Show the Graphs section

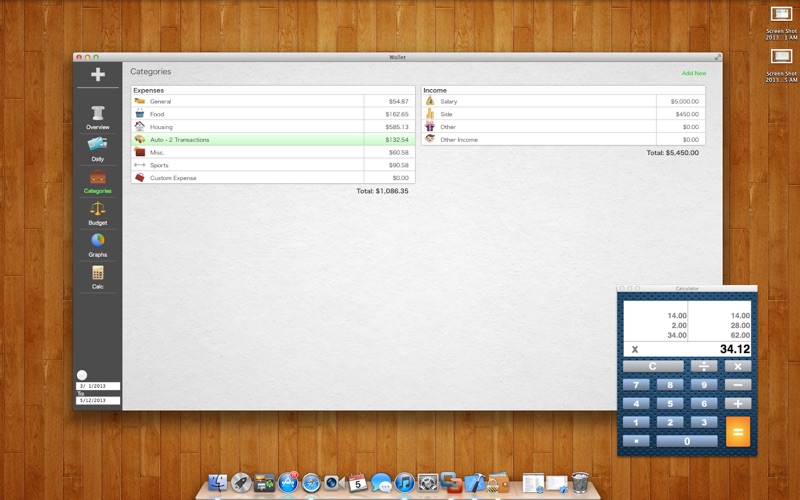[97, 245]
